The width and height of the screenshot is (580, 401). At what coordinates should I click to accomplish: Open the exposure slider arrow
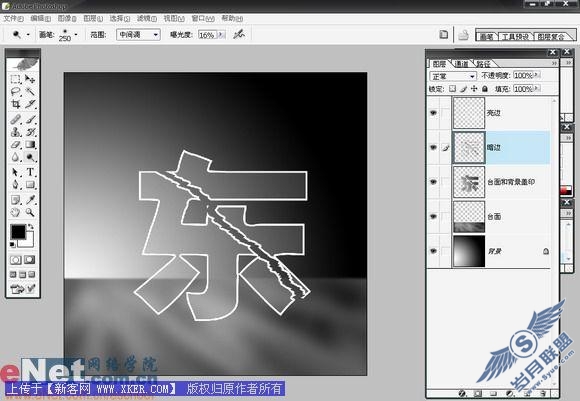[x=221, y=34]
